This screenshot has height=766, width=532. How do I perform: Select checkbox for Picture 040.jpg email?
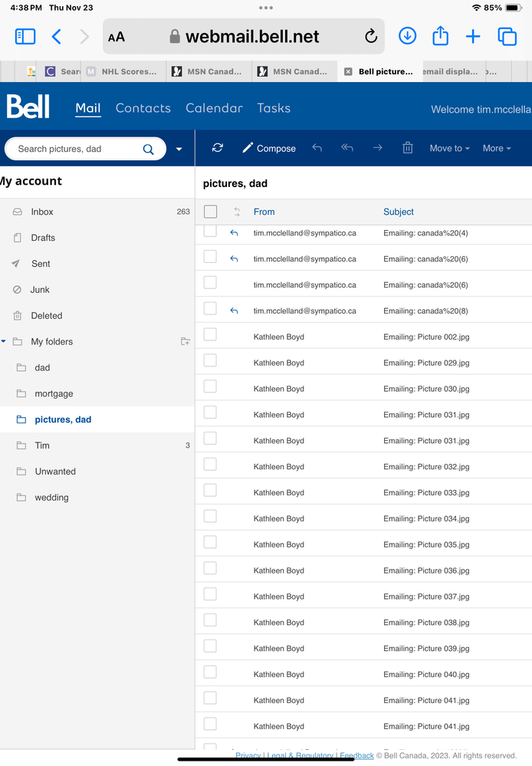pos(210,672)
